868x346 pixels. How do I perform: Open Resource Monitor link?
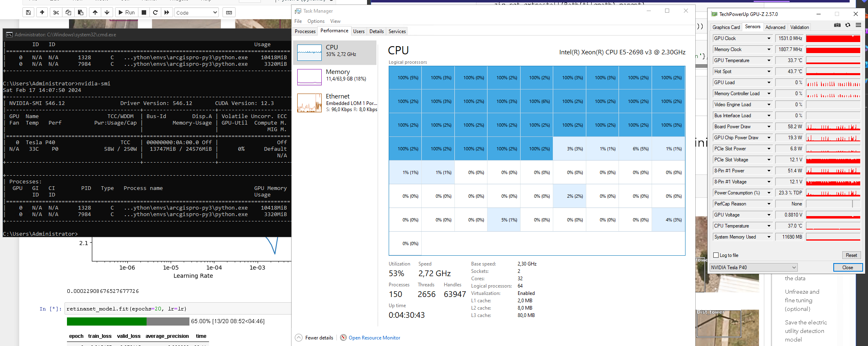374,338
